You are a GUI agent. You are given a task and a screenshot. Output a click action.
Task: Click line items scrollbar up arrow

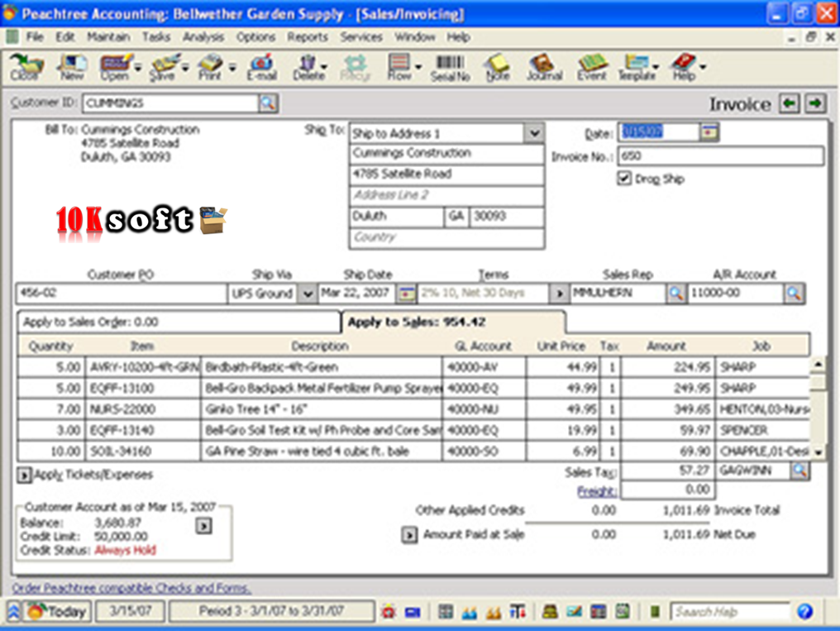[x=818, y=364]
